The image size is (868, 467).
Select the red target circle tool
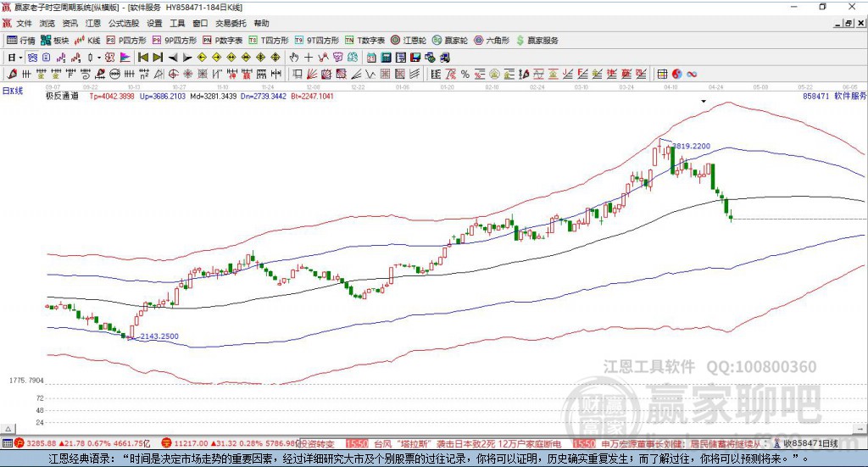pyautogui.click(x=173, y=74)
